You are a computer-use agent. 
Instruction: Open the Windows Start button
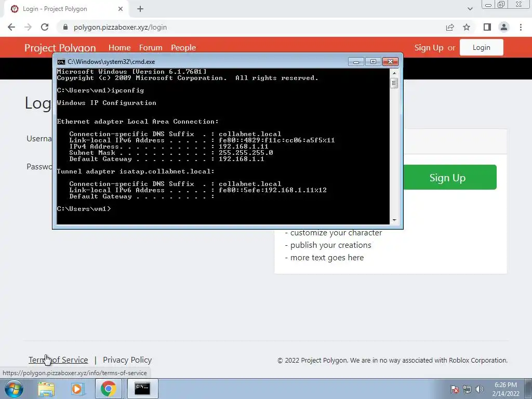pos(14,389)
